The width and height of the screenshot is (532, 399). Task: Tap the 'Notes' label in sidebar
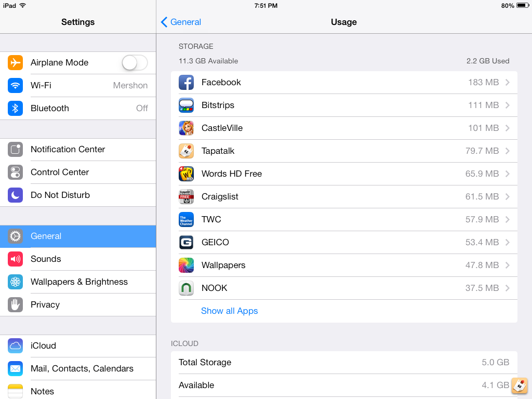point(43,392)
